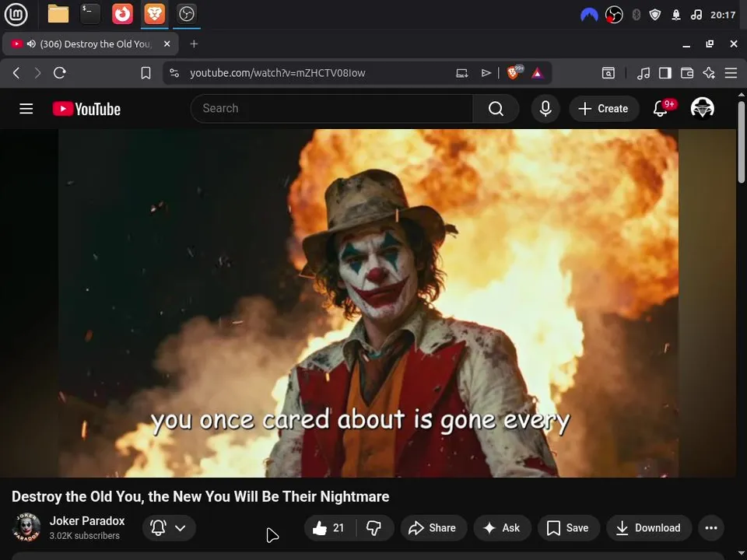Viewport: 747px width, 560px height.
Task: Install the app from the address bar
Action: point(461,73)
